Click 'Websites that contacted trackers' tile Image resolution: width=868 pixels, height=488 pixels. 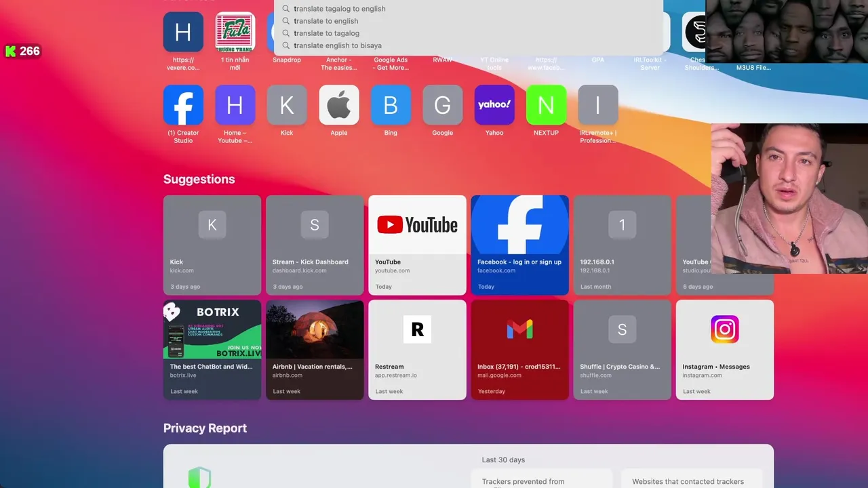tap(692, 479)
